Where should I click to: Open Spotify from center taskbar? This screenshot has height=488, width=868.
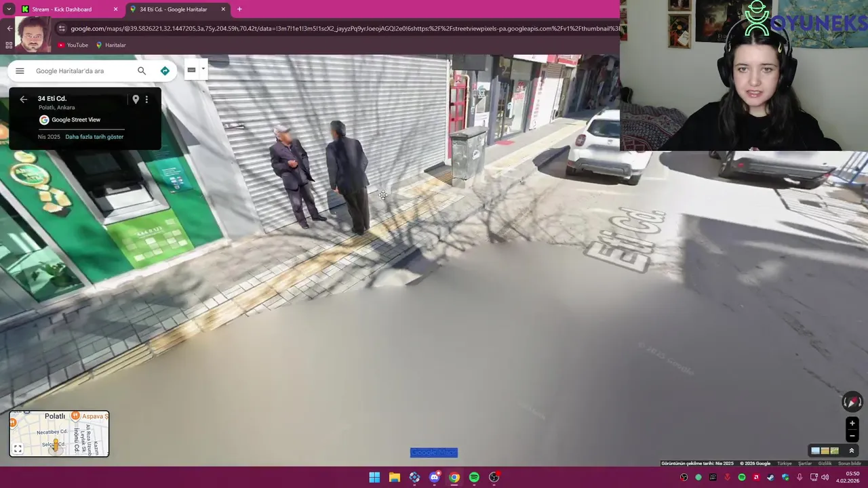(474, 477)
